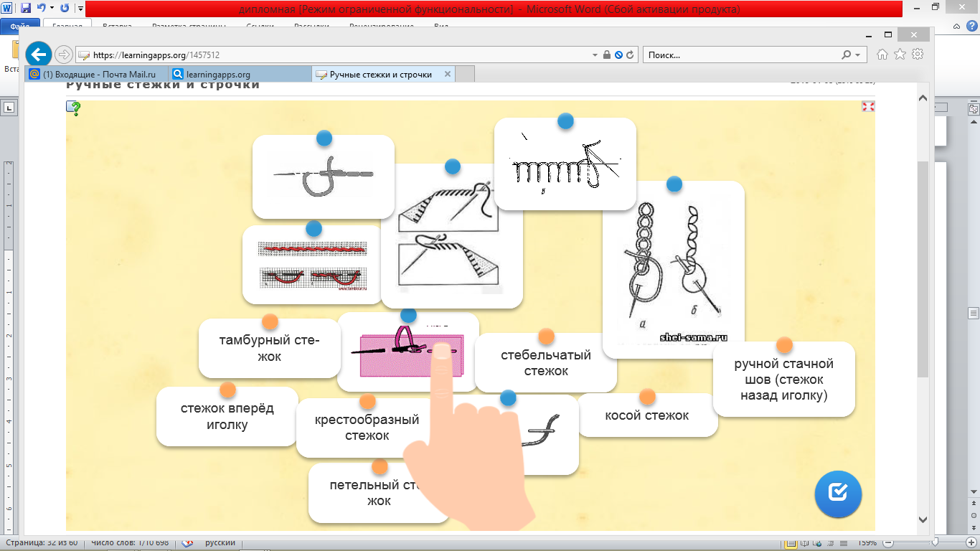The height and width of the screenshot is (551, 980).
Task: Toggle fullscreen with the red arrows icon
Action: coord(868,106)
